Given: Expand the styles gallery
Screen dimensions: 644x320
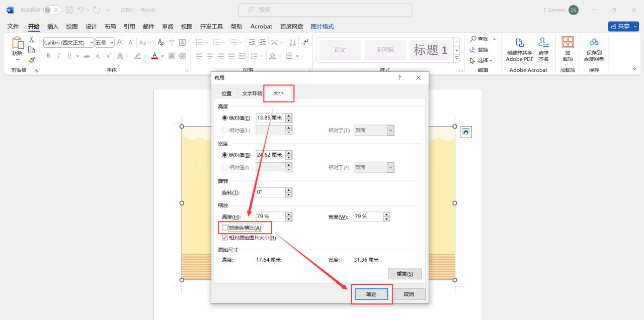Looking at the screenshot, I should click(x=457, y=58).
